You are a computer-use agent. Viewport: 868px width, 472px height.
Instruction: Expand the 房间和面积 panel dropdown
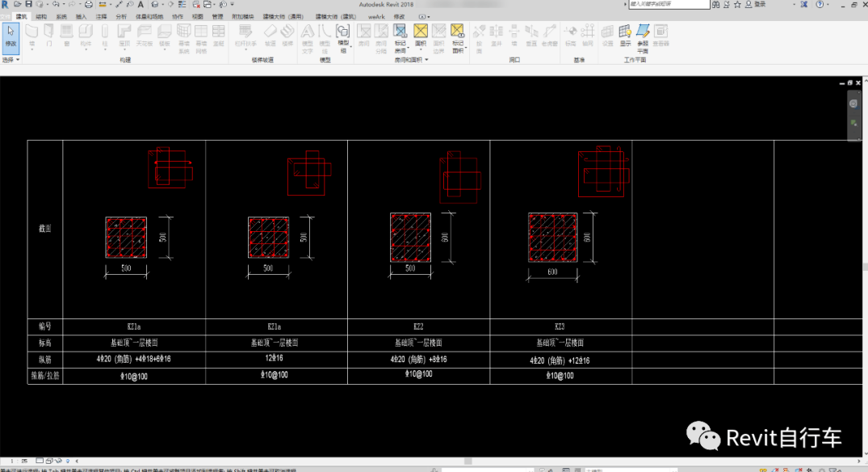point(411,60)
